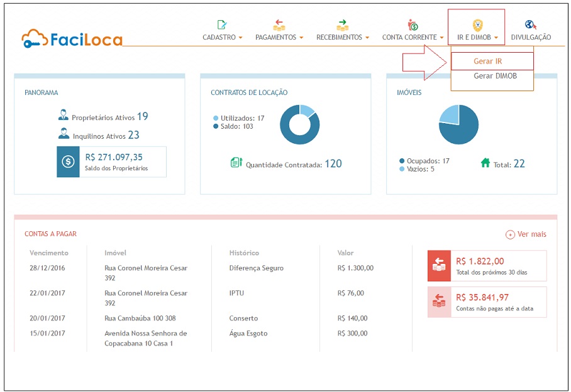Image resolution: width=571 pixels, height=392 pixels.
Task: Click the R$ 1.822,00 next 30 days card
Action: (487, 265)
